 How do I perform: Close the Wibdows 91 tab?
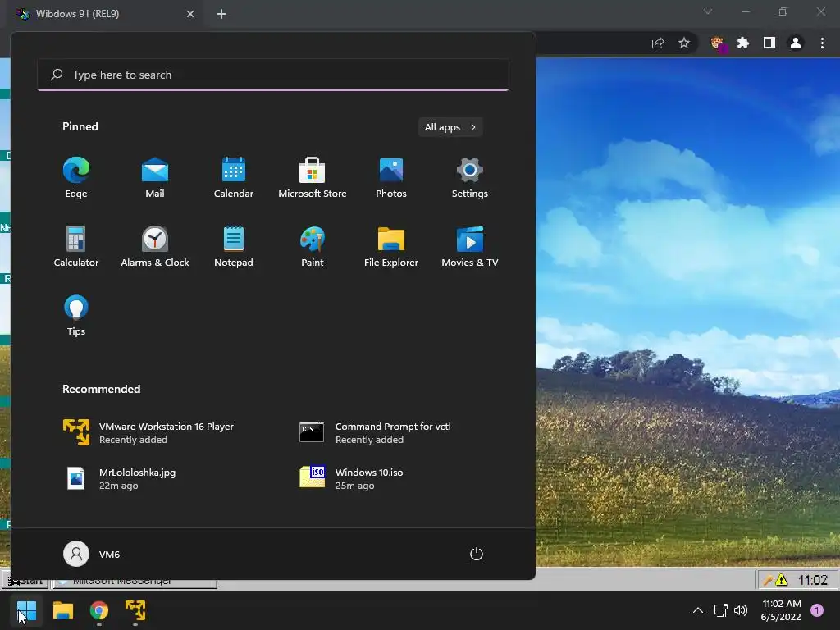(190, 14)
